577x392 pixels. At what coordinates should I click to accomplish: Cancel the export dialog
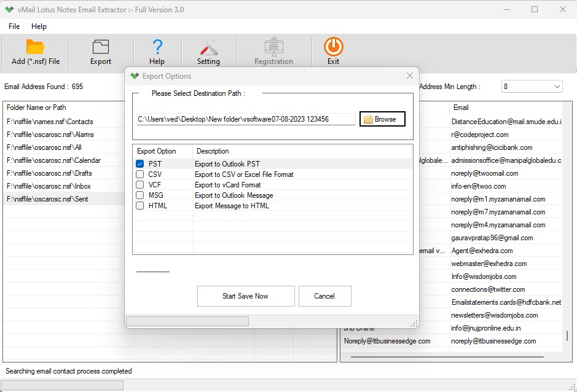point(324,296)
